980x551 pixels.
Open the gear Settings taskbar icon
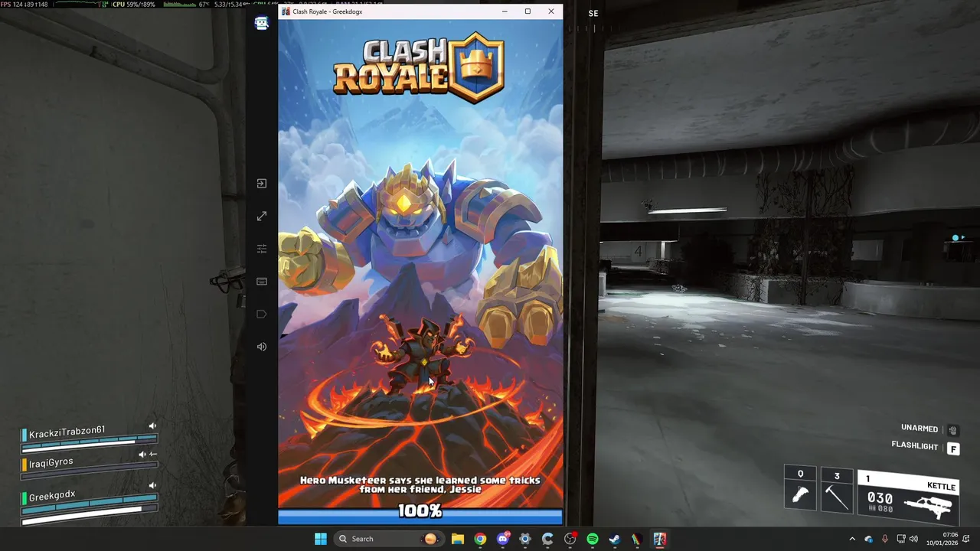click(525, 539)
